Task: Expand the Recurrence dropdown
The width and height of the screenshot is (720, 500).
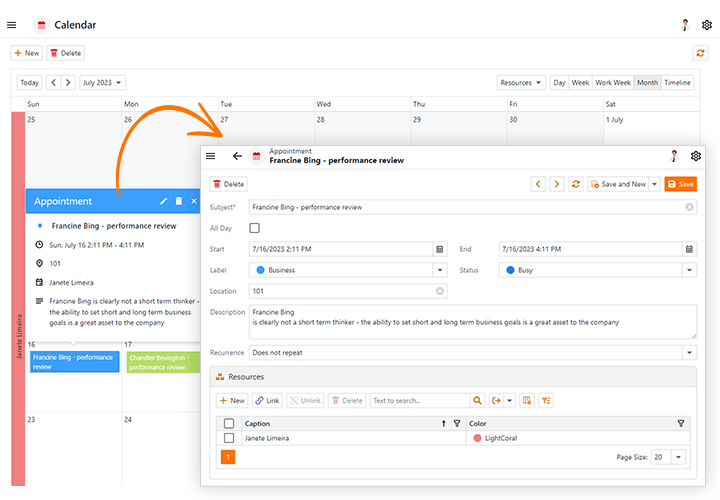Action: 689,353
